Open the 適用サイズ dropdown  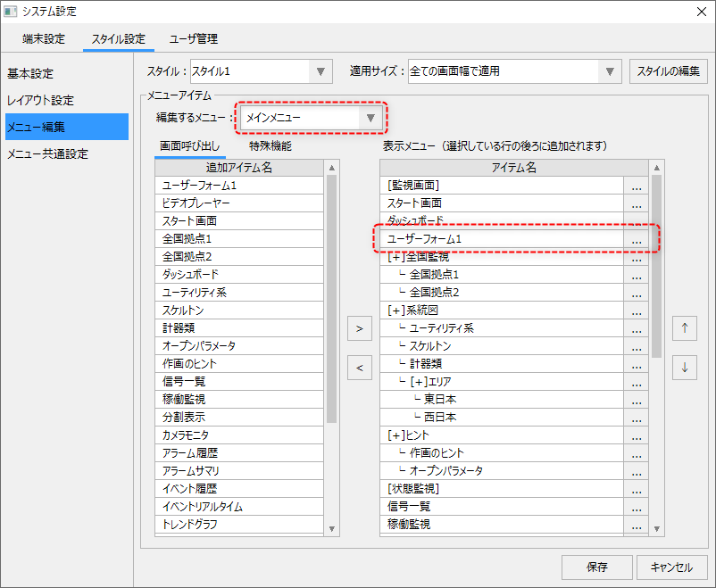[x=611, y=71]
